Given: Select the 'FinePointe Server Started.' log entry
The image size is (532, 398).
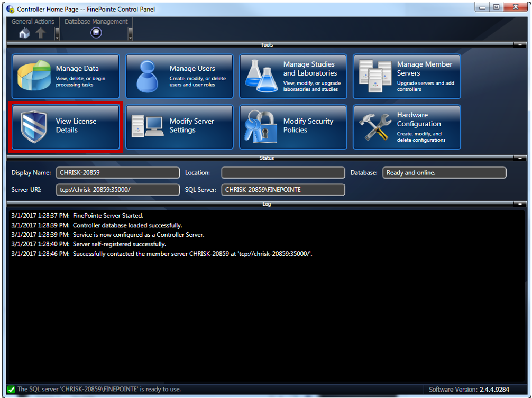Looking at the screenshot, I should (x=77, y=216).
